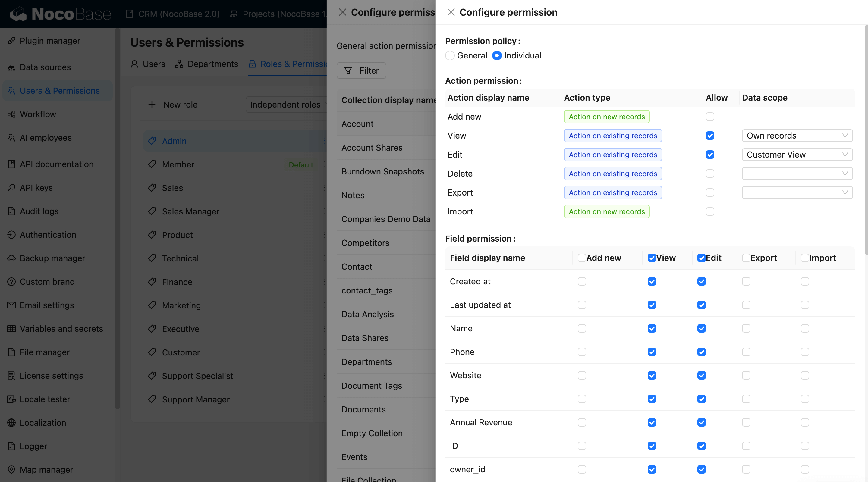The image size is (868, 482).
Task: Select the Account Shares collection row
Action: tap(372, 148)
